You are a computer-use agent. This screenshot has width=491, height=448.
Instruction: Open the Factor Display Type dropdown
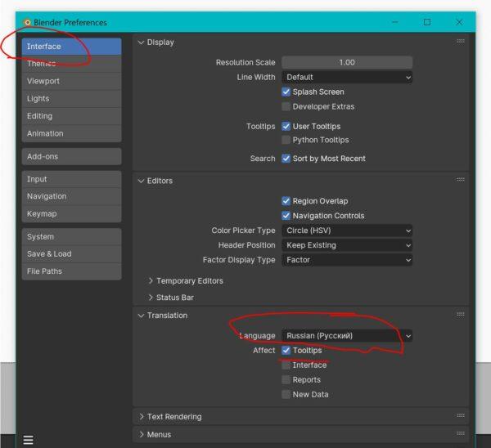point(347,260)
